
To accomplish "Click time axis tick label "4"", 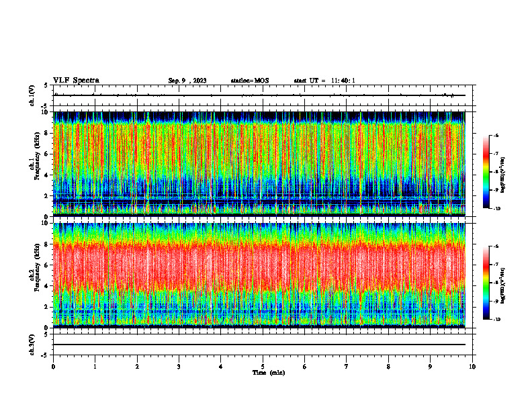I will click(221, 367).
